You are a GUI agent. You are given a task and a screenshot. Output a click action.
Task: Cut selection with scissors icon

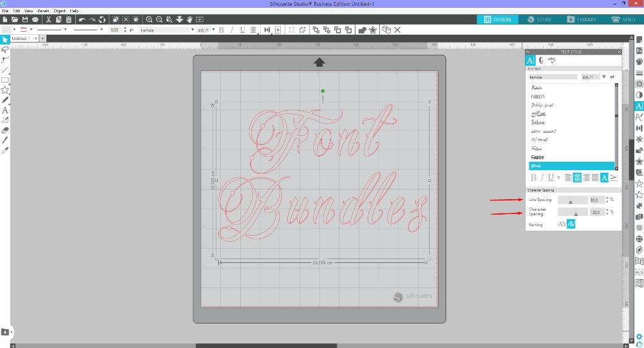(48, 19)
